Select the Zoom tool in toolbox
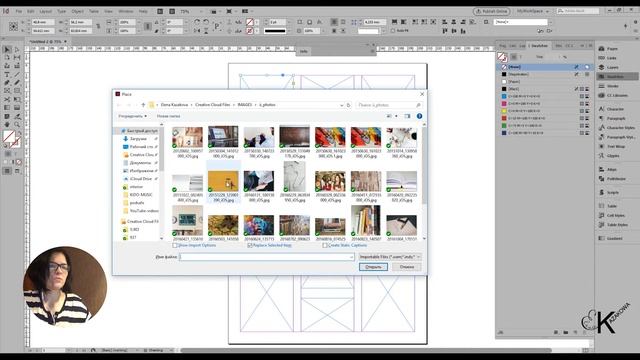The height and width of the screenshot is (360, 640). pyautogui.click(x=17, y=124)
